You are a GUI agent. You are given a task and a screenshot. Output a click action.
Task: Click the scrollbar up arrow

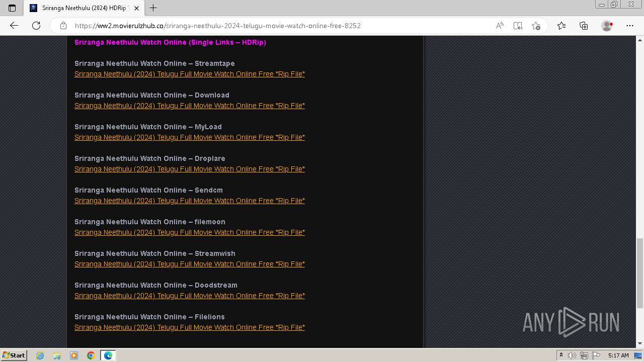pyautogui.click(x=640, y=39)
